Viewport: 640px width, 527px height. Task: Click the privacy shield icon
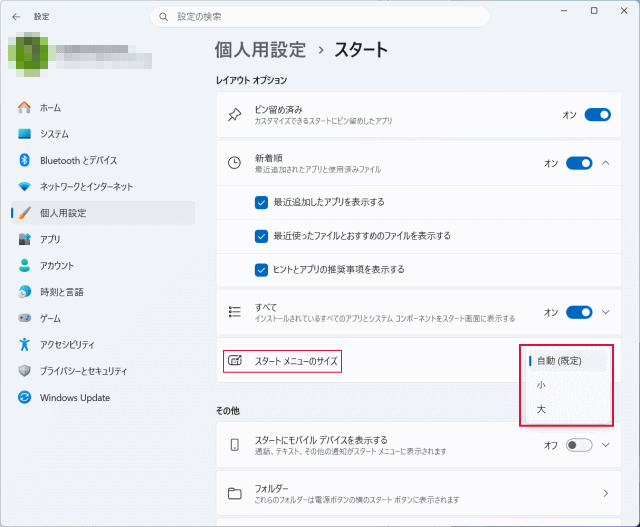(24, 371)
